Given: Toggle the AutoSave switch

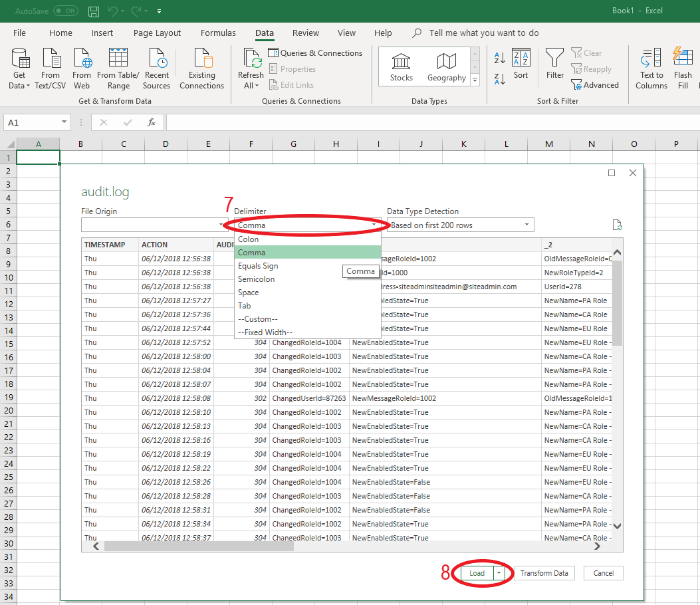Looking at the screenshot, I should (x=65, y=11).
